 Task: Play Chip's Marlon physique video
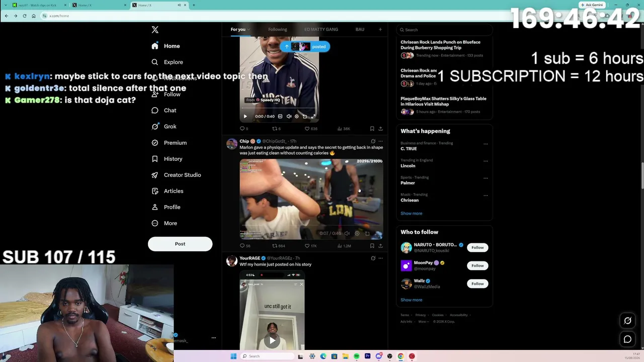point(311,199)
